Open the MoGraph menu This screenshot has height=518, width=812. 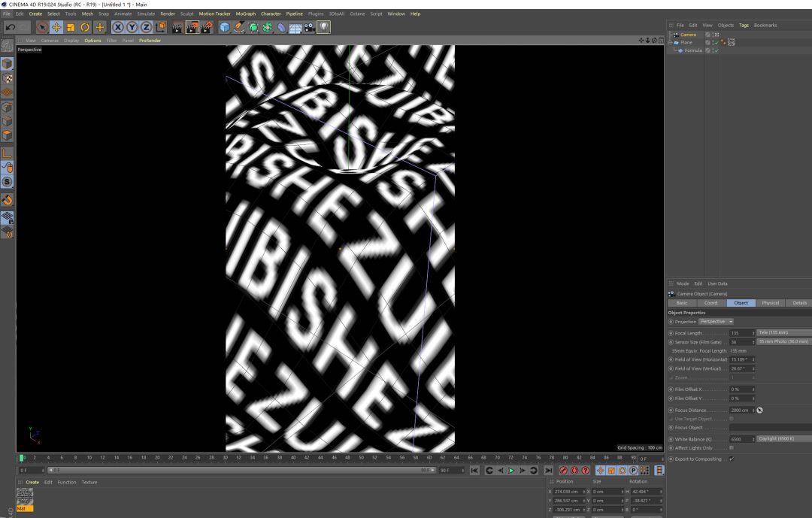(245, 14)
